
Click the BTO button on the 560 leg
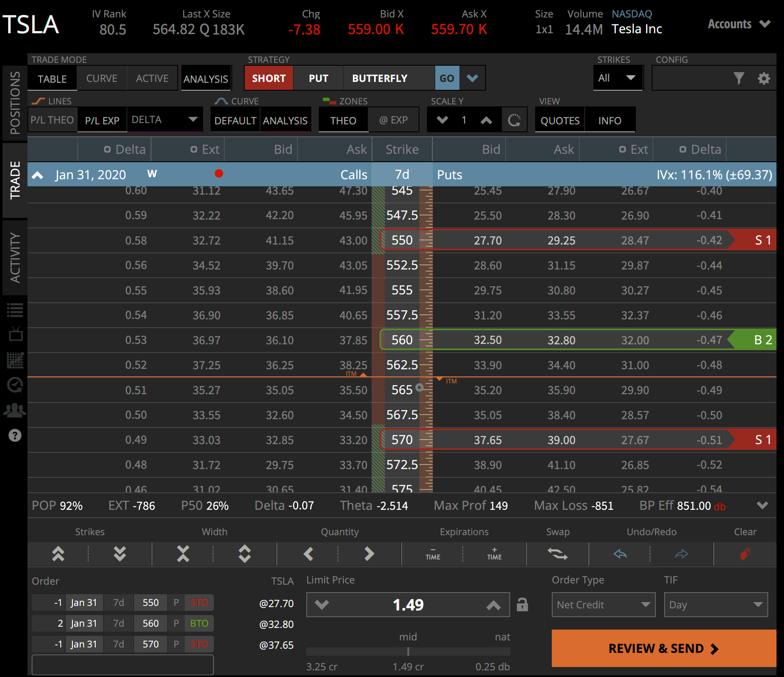click(x=199, y=623)
